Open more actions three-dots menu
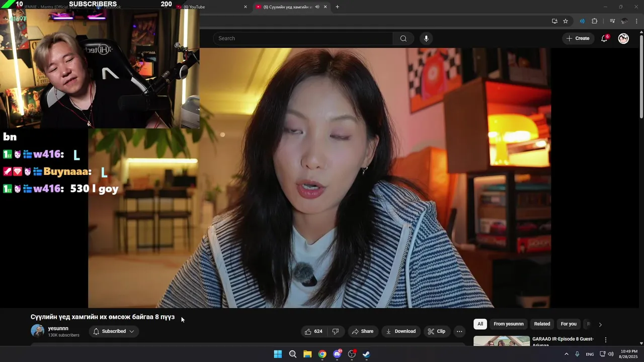The image size is (644, 362). coord(459,331)
